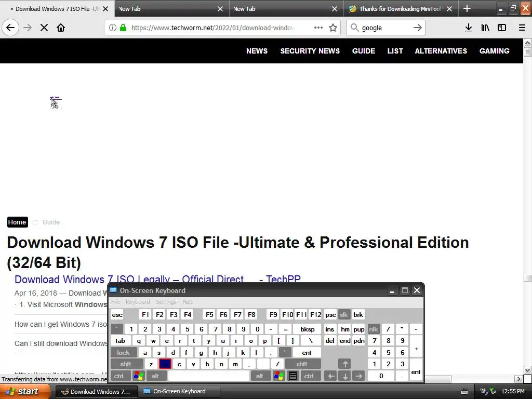
Task: Click the page vertical scrollbar down arrow
Action: click(x=528, y=370)
